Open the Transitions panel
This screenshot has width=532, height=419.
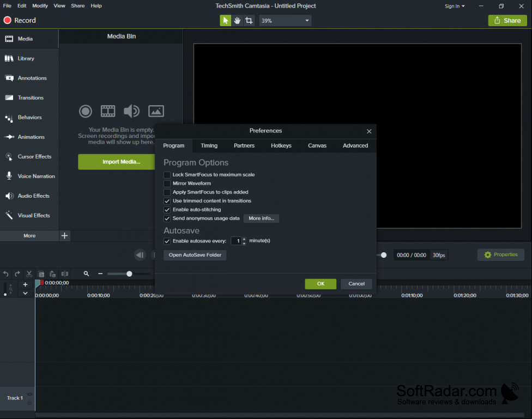(29, 98)
